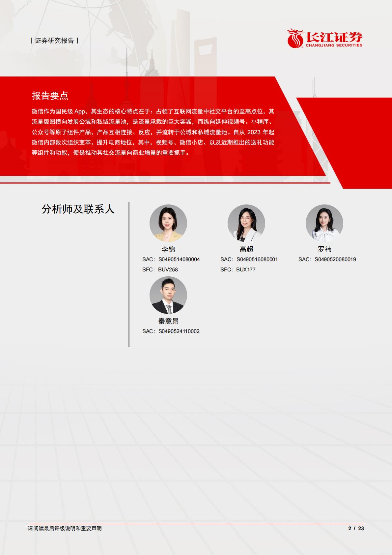This screenshot has width=392, height=555.
Task: Click summary line starting '微信内部数次组织变革'
Action: click(x=153, y=142)
